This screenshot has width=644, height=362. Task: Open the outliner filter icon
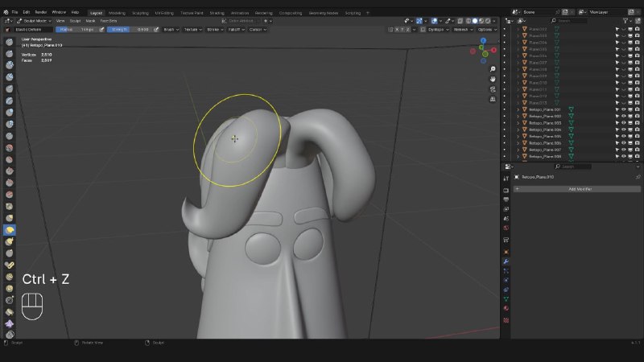click(x=625, y=21)
